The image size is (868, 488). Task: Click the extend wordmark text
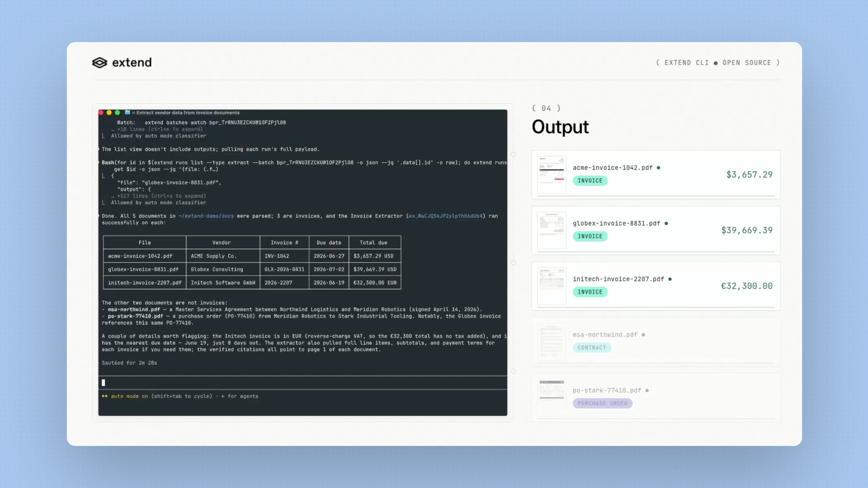pos(132,63)
